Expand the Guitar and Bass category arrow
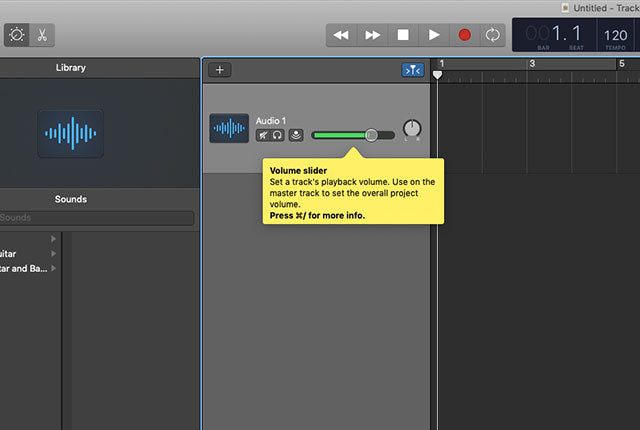640x430 pixels. coord(53,268)
